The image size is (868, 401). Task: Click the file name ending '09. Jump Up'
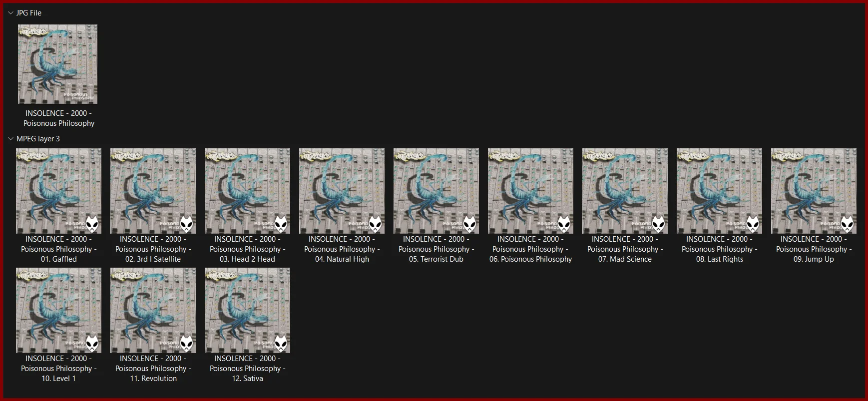point(814,249)
